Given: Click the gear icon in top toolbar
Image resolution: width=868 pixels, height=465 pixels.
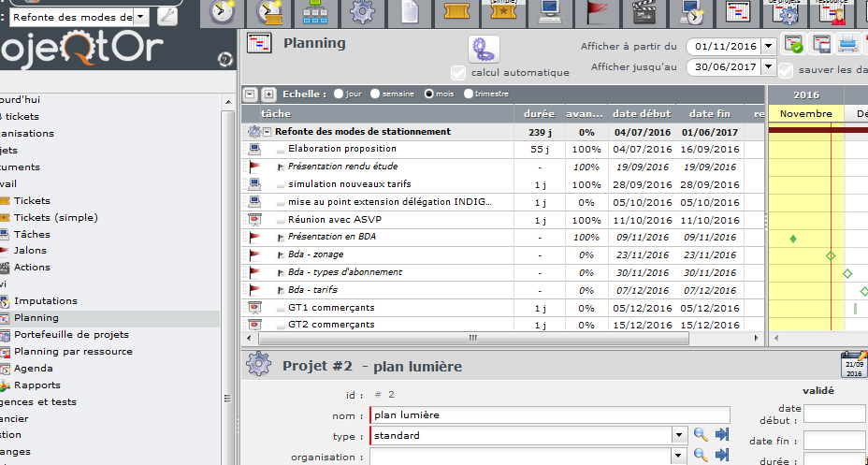Looking at the screenshot, I should pos(361,12).
